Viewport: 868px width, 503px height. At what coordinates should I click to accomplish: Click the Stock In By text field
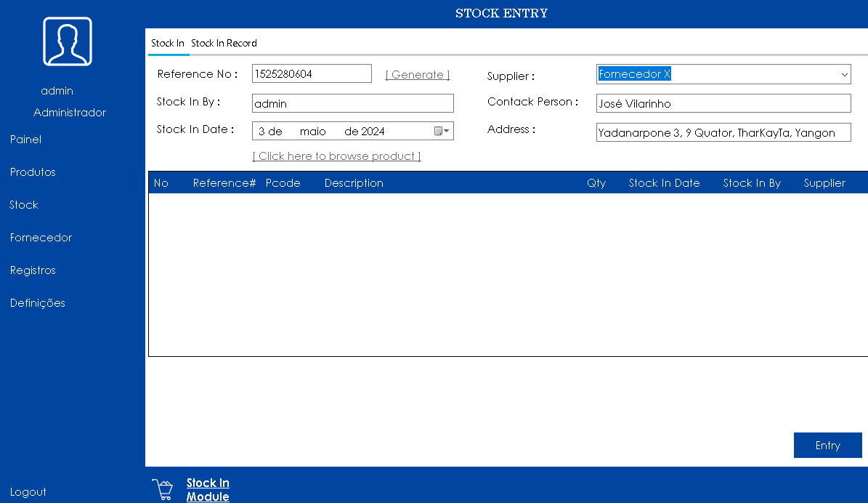click(x=352, y=104)
